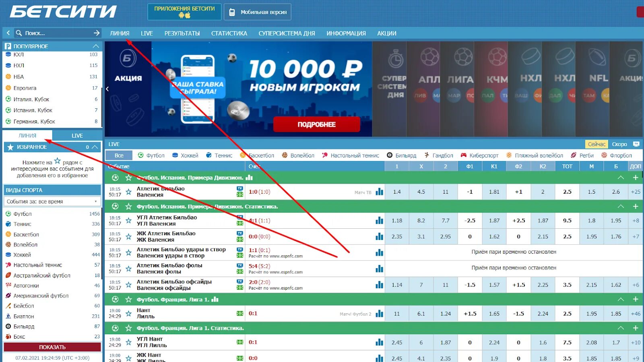Click the chart icon beside Франция. Лига 1 header

215,299
